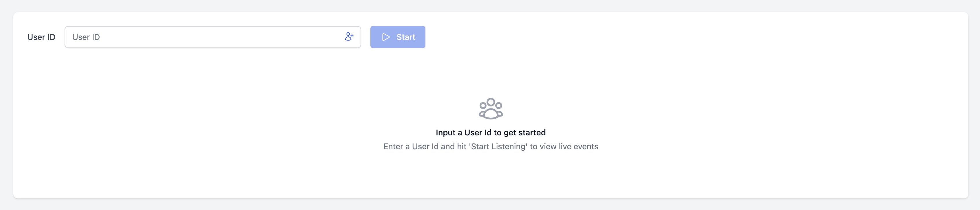Click the right person in the group icon
The width and height of the screenshot is (980, 210).
coord(499,106)
